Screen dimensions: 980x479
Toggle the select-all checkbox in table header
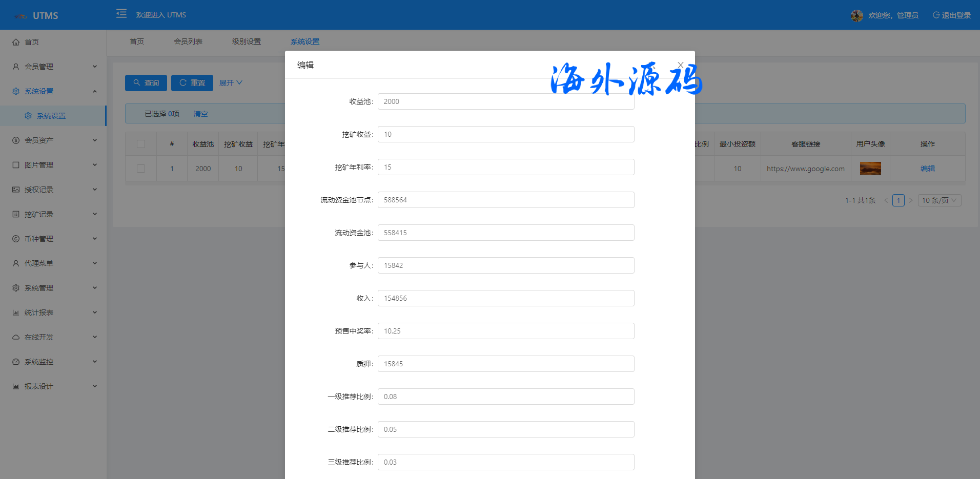141,144
